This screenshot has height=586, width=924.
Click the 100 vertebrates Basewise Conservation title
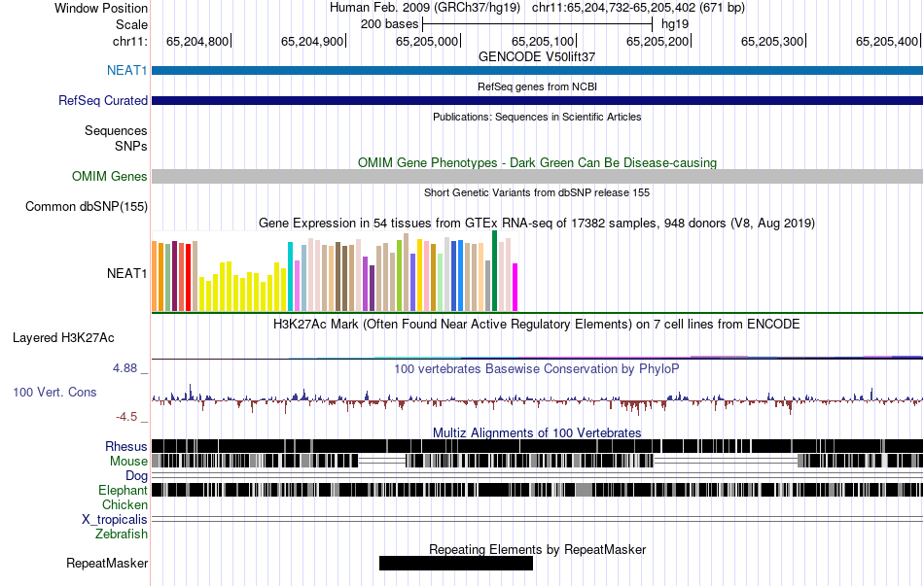pyautogui.click(x=537, y=369)
